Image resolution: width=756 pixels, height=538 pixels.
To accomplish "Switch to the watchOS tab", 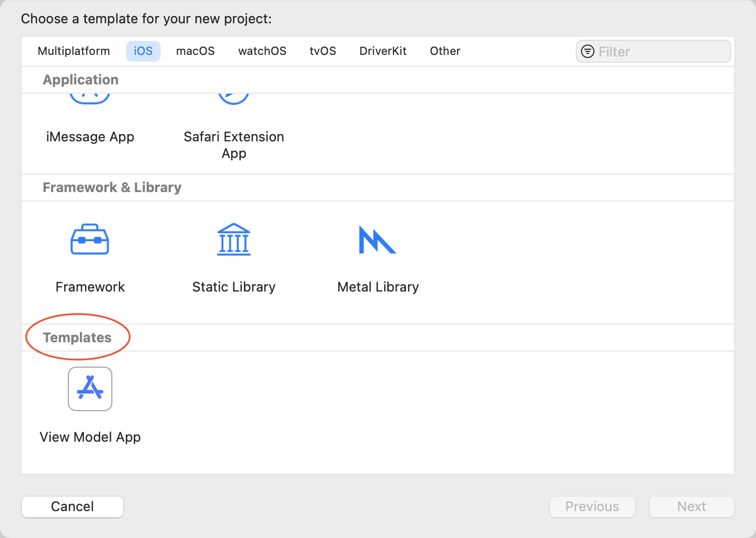I will 262,51.
